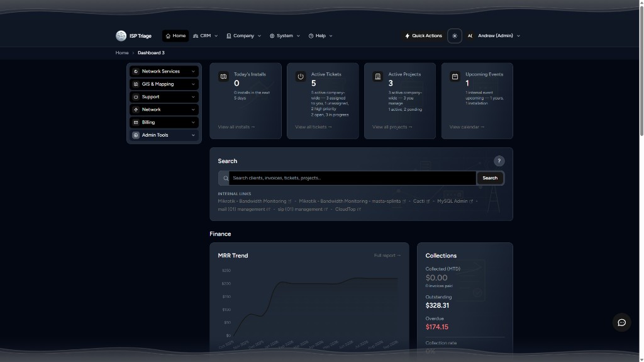Open the Cacti internal link
The height and width of the screenshot is (362, 644).
421,201
